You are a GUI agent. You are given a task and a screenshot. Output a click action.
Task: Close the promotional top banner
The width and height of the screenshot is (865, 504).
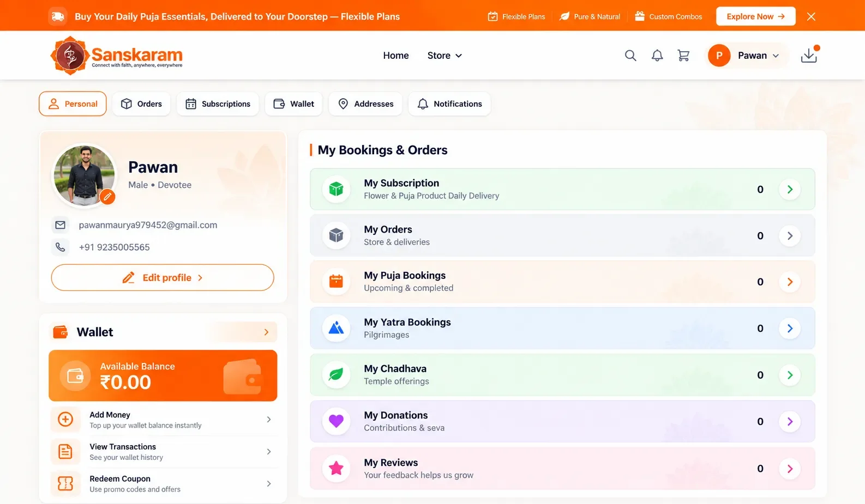[811, 16]
